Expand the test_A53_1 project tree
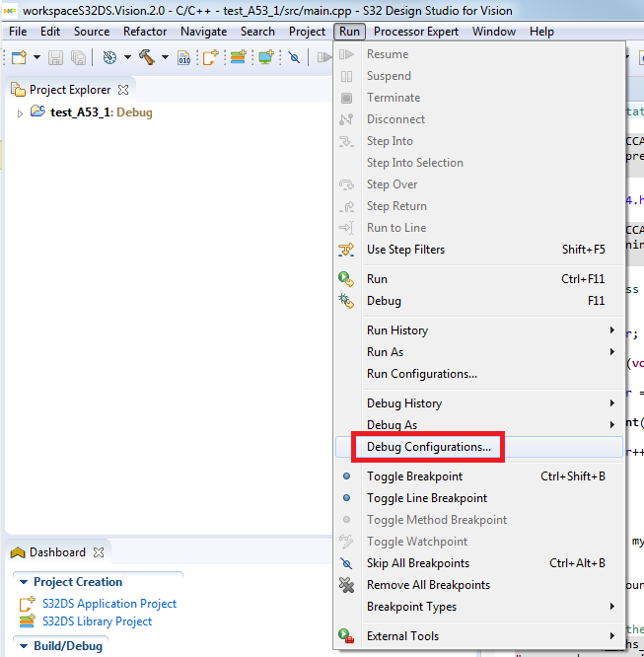 click(20, 113)
